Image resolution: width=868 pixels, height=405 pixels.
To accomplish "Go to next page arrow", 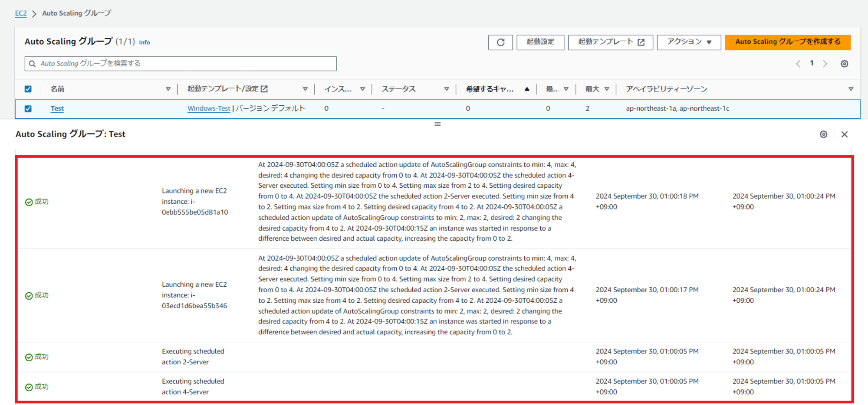I will pos(825,64).
